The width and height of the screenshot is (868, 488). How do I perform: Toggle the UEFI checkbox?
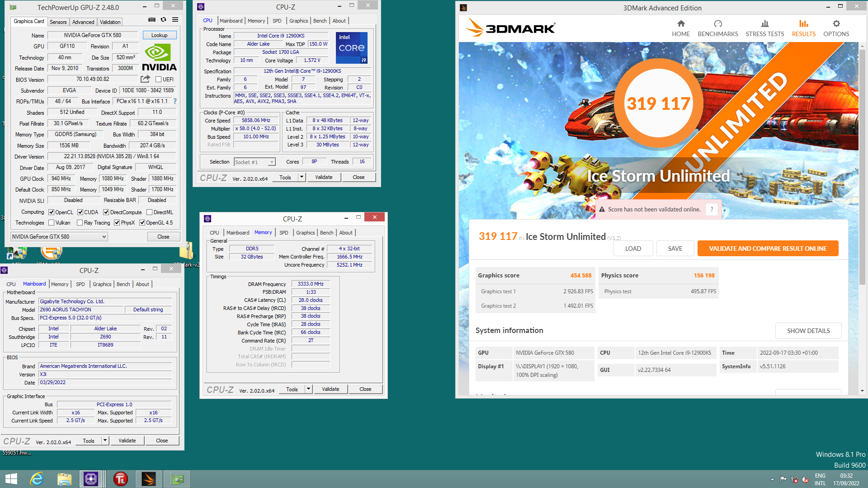point(158,80)
